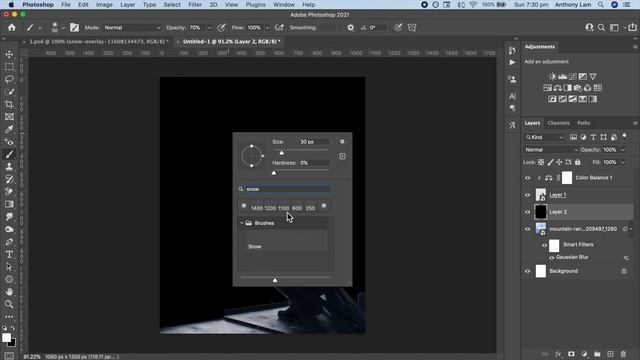
Task: Open brush Opacity slider dropdown
Action: tap(209, 28)
